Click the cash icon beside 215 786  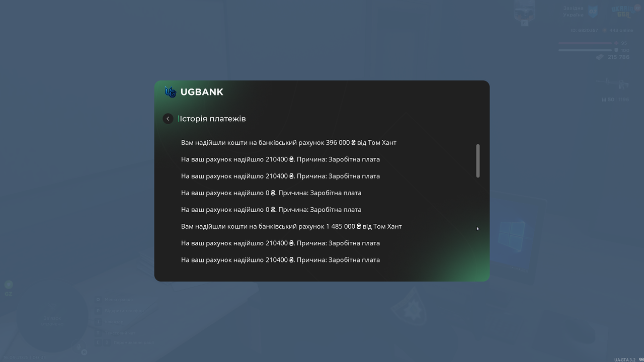click(600, 57)
